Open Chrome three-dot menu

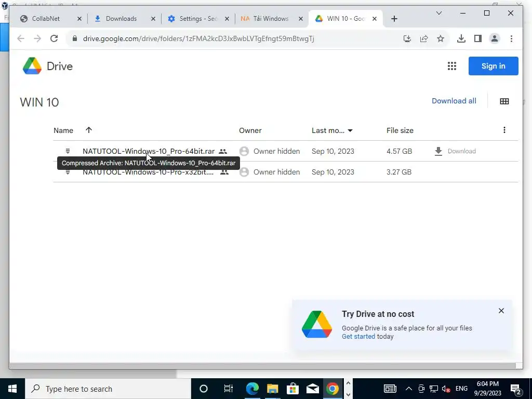click(x=511, y=38)
